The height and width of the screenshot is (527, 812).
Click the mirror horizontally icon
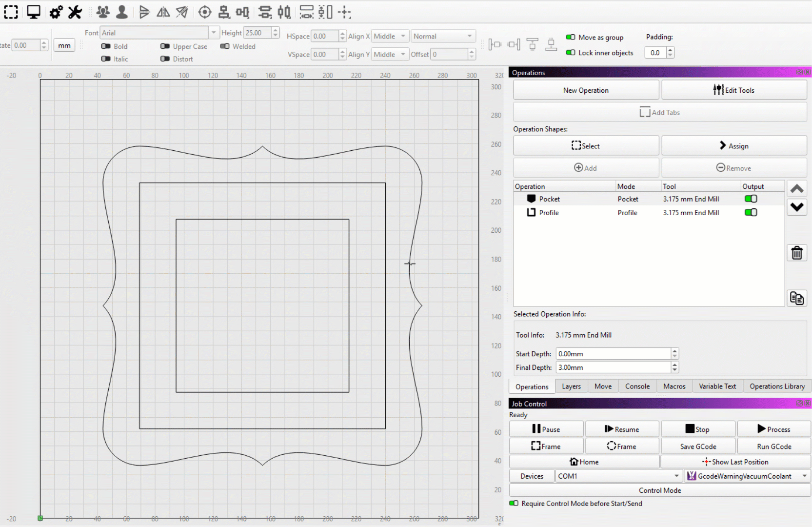pos(163,12)
